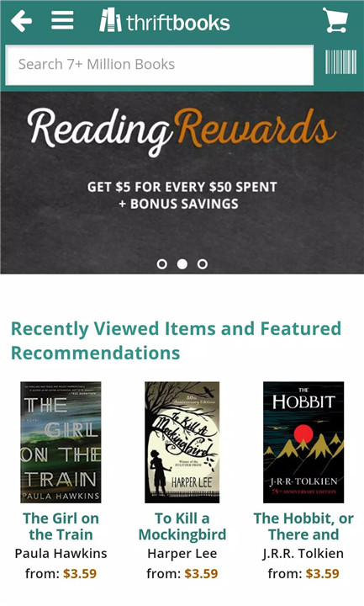Viewport: 364px width, 606px height.
Task: Select the third carousel dot
Action: 203,264
